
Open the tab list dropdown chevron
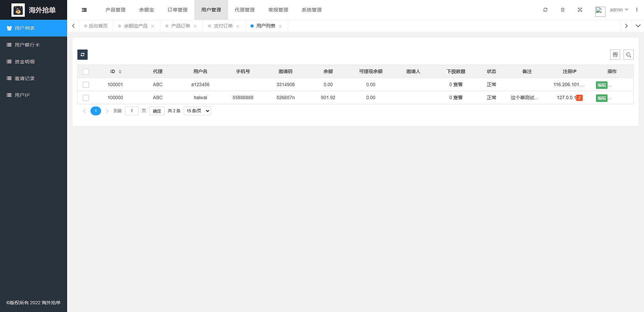click(638, 26)
